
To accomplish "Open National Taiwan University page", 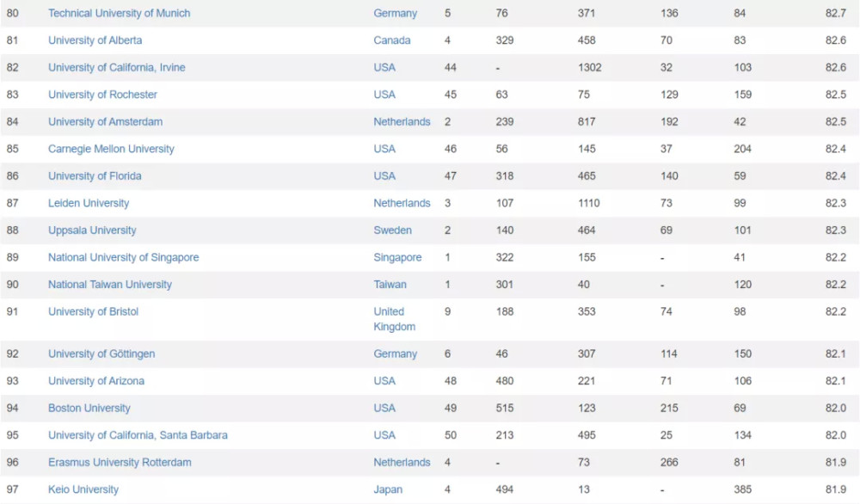I will [110, 285].
